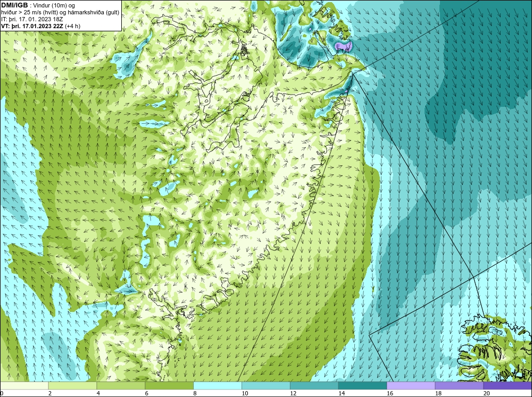Click the 2–4 m/s light green legend swatch
This screenshot has width=532, height=397.
[72, 386]
